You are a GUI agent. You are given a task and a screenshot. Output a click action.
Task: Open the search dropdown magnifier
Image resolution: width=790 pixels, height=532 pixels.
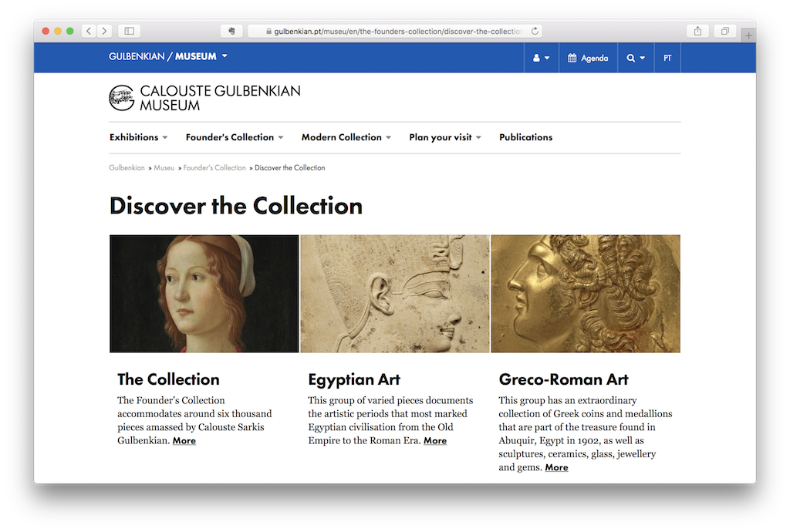[x=636, y=58]
